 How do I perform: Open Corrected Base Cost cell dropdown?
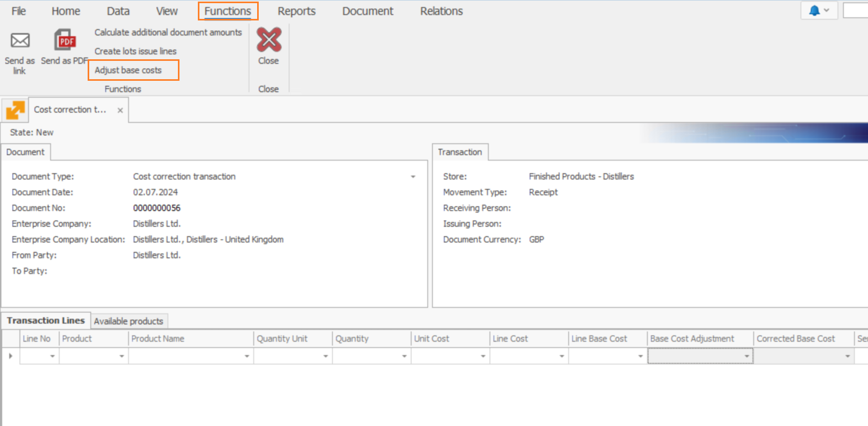848,356
